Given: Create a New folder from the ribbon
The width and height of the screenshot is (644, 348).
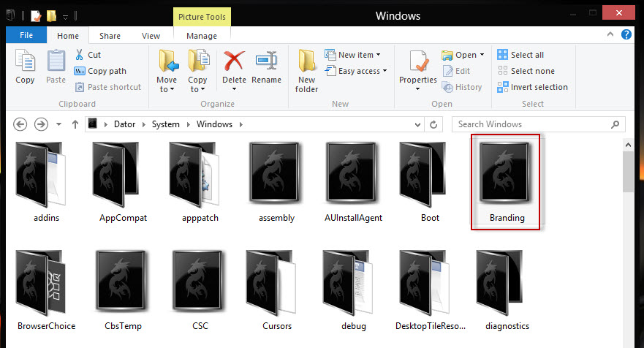Looking at the screenshot, I should [x=306, y=71].
